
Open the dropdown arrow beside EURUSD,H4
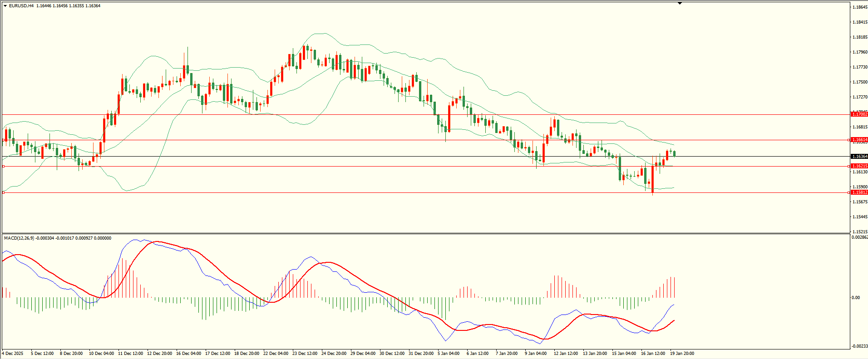(5, 6)
